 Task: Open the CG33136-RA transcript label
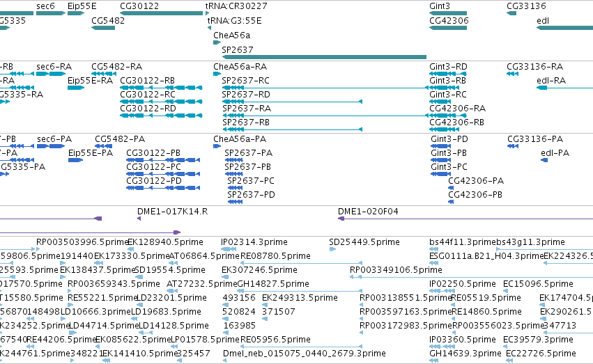coord(534,66)
